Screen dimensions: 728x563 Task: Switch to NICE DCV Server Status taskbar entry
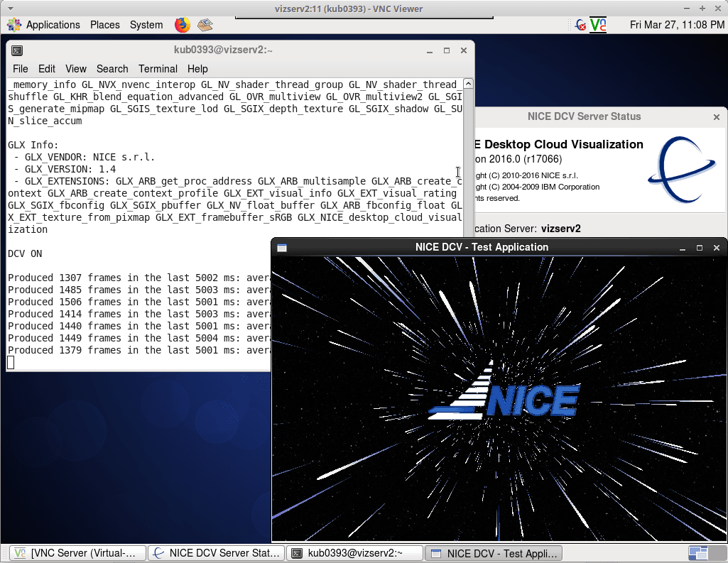[x=216, y=553]
